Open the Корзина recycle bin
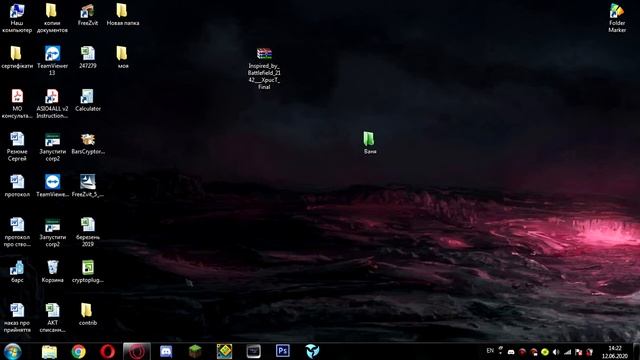640x360 pixels. [52, 271]
